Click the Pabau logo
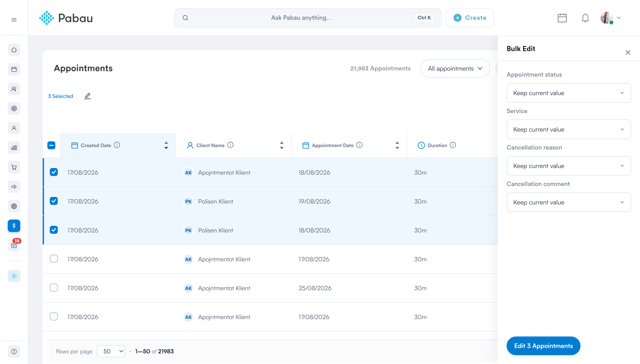 (x=66, y=18)
